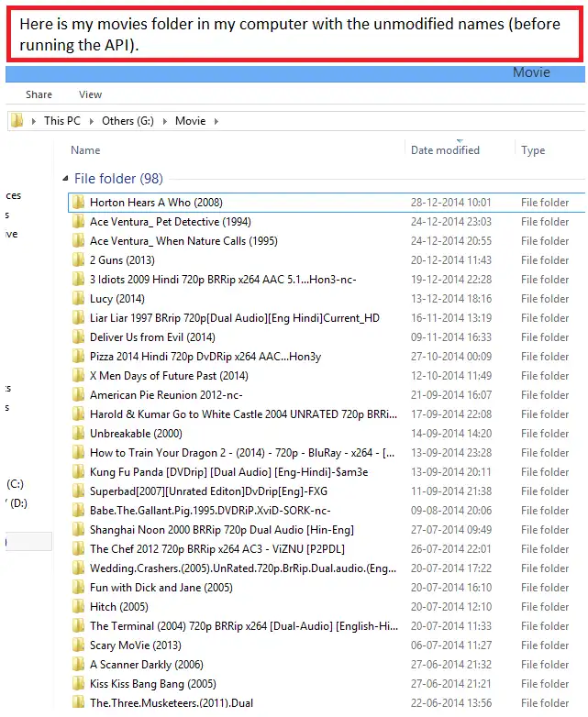Image resolution: width=588 pixels, height=717 pixels.
Task: Click folder icon of Deliver Us from Evil
Action: 79,337
